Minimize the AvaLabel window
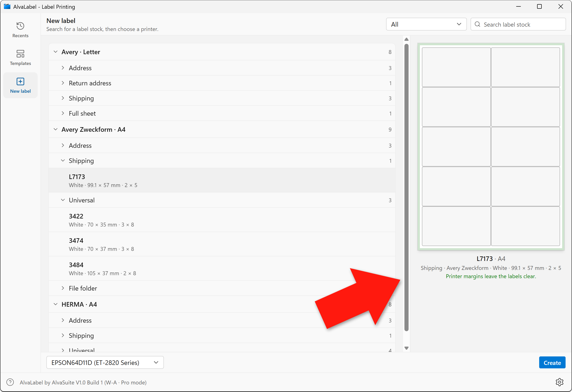 (x=518, y=7)
